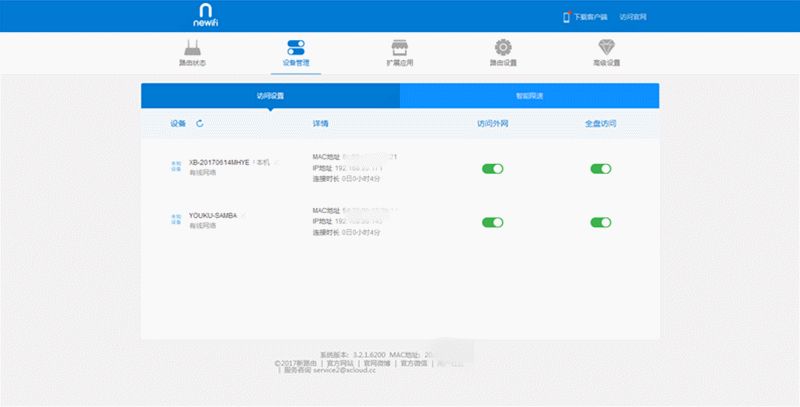Disable 访问外网 for YOUKU-SAMBA
The image size is (800, 407).
(492, 222)
